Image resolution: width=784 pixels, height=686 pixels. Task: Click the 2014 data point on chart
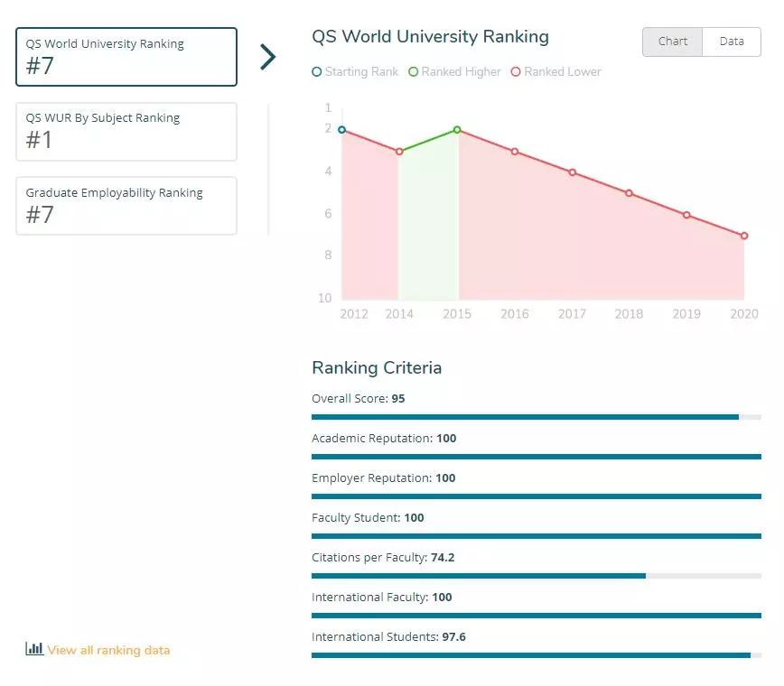coord(399,152)
